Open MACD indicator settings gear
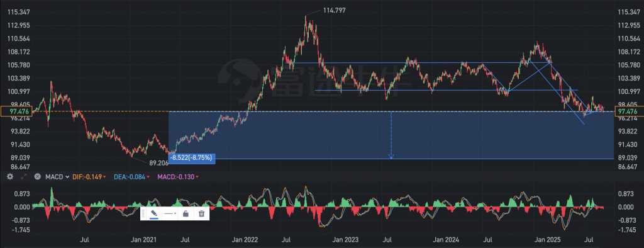 coord(10,177)
